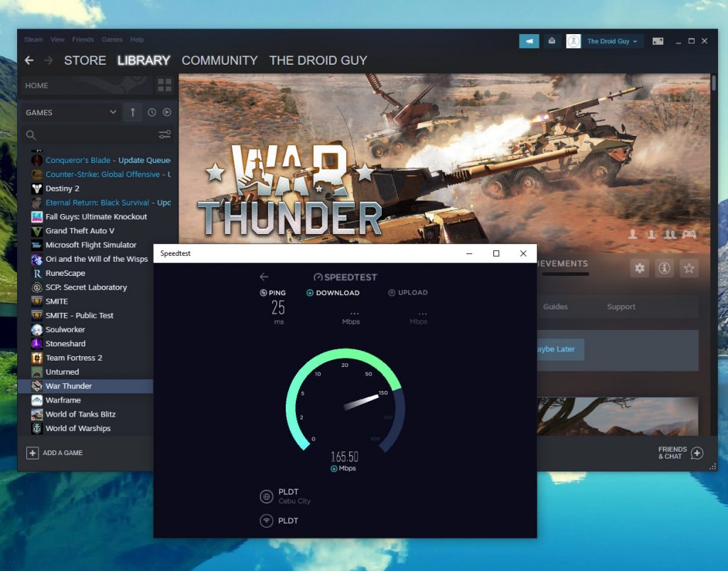728x571 pixels.
Task: Click ADD A GAME link
Action: click(63, 453)
